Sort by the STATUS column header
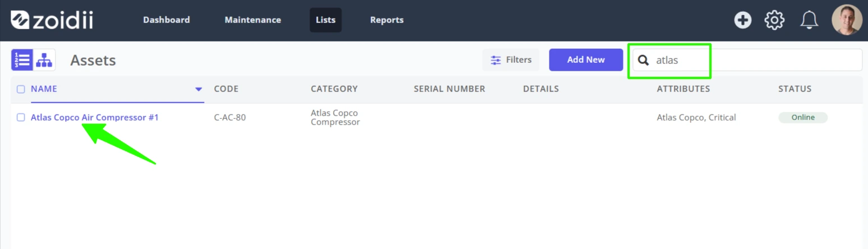Screen dimensions: 868x249 point(795,89)
